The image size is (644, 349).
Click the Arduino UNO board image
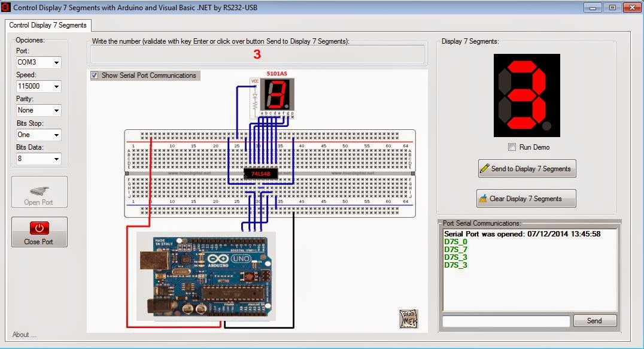pos(206,276)
